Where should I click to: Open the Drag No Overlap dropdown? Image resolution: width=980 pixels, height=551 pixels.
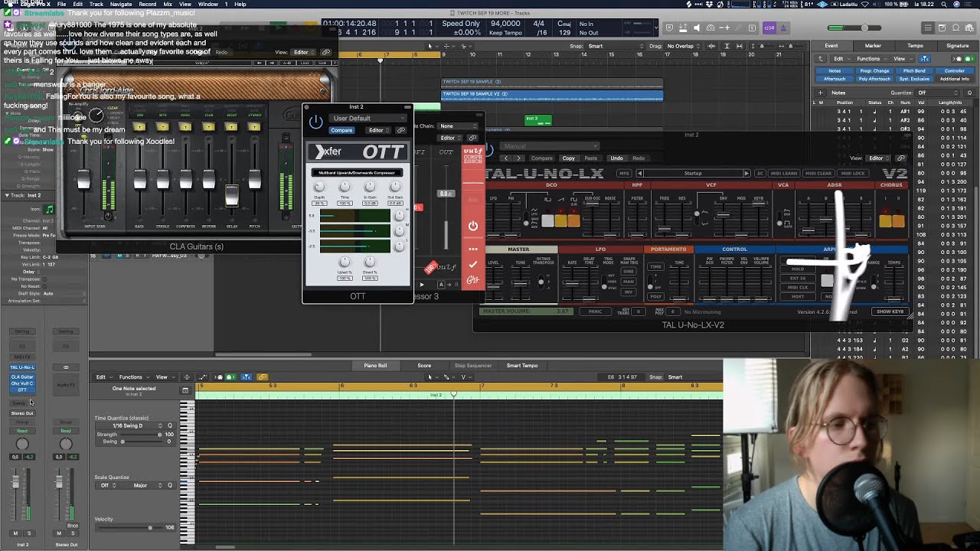(684, 46)
